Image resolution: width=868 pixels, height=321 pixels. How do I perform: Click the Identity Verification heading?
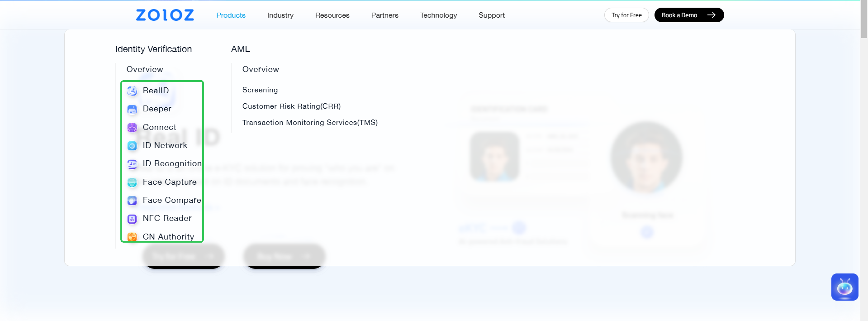(x=153, y=49)
